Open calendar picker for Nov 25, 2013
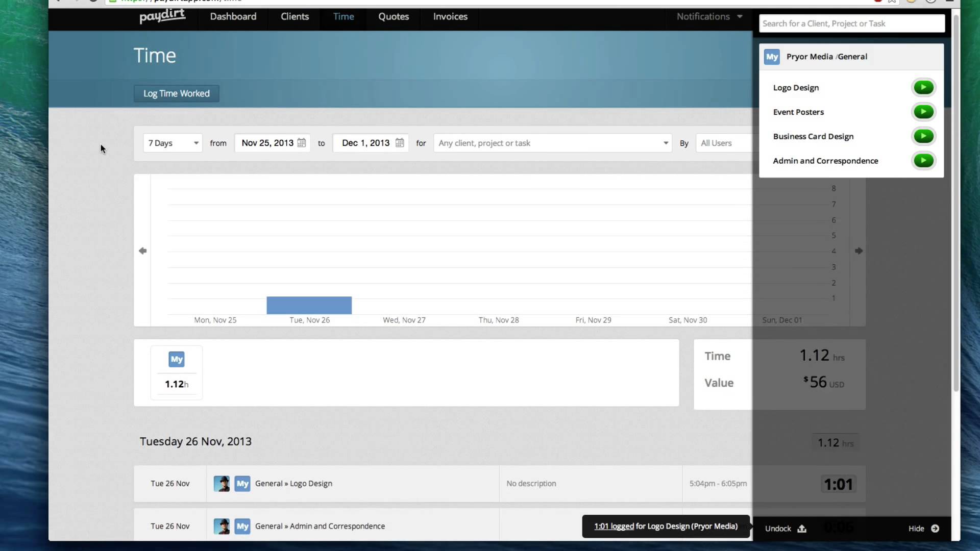 coord(302,143)
